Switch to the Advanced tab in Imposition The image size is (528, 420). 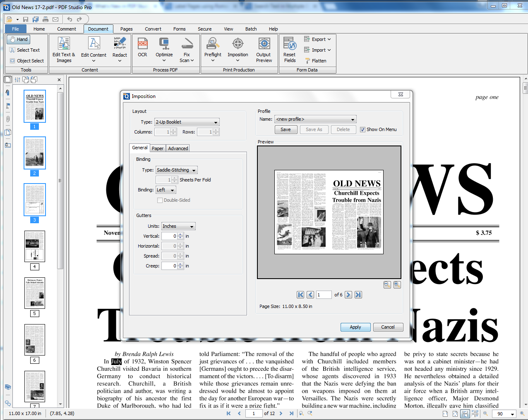coord(178,148)
